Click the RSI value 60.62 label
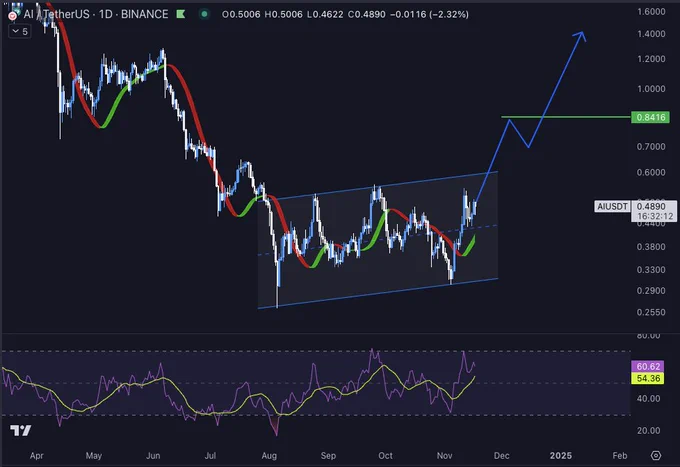The height and width of the screenshot is (467, 680). pyautogui.click(x=648, y=366)
